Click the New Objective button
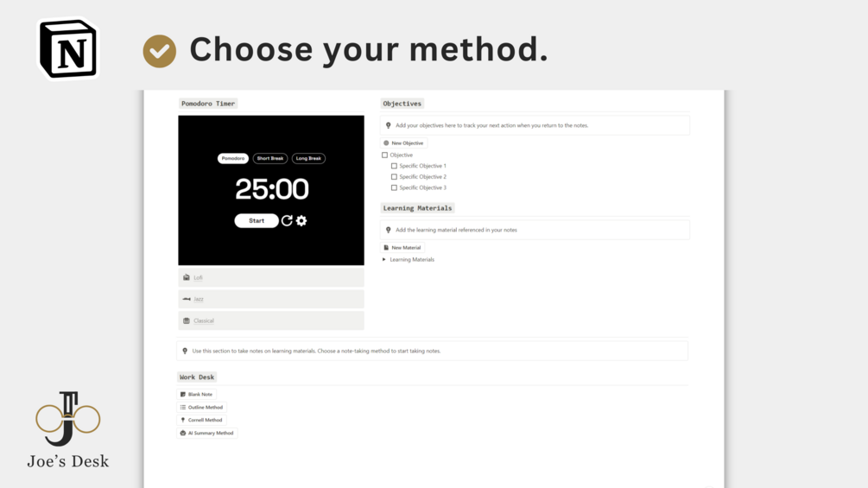 403,143
